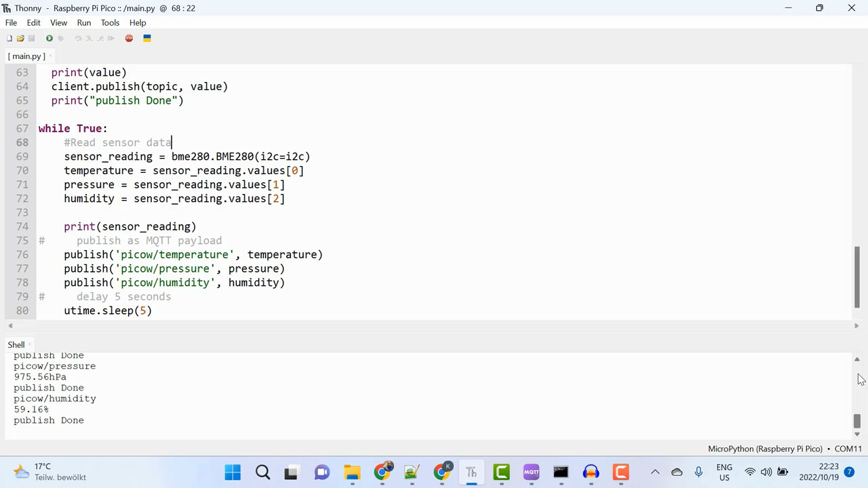Click the editor horizontal scroll right arrow

point(856,326)
